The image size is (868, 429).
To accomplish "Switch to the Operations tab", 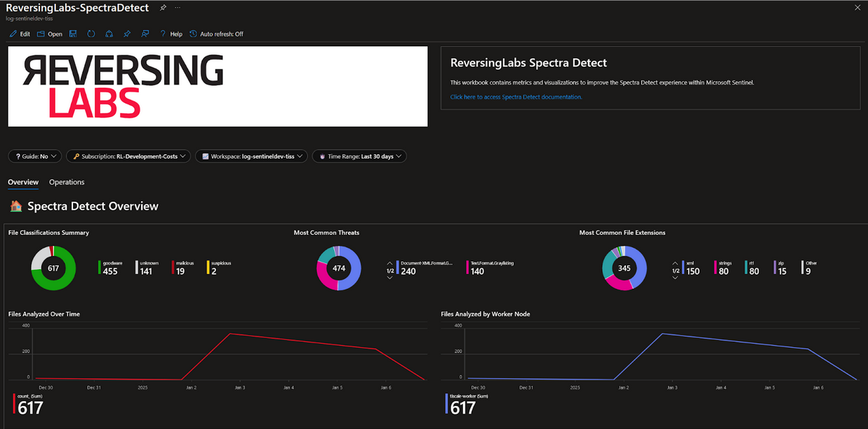I will pos(67,182).
